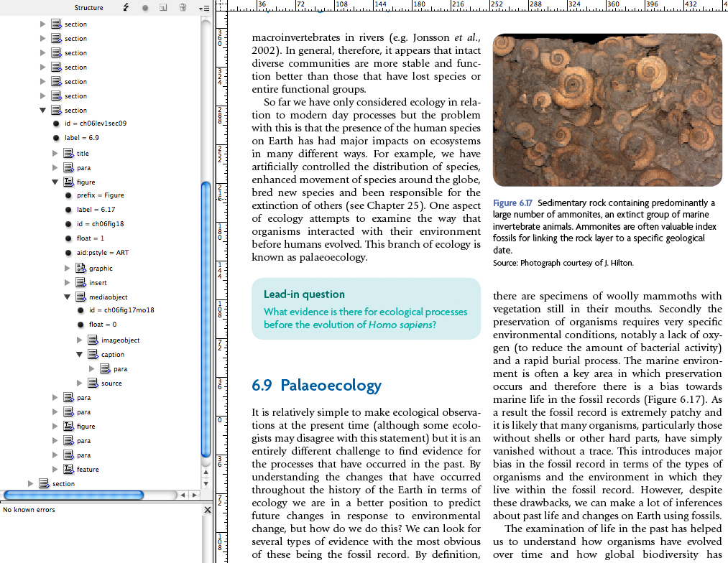Viewport: 728px width, 563px height.
Task: Expand the title element
Action: coord(55,153)
